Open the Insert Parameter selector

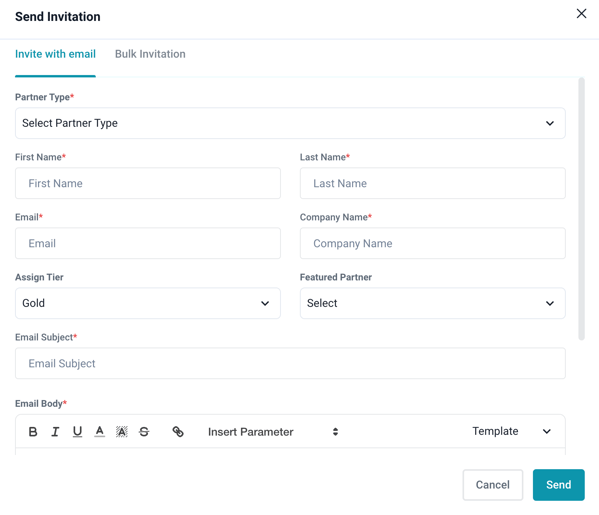(x=273, y=432)
